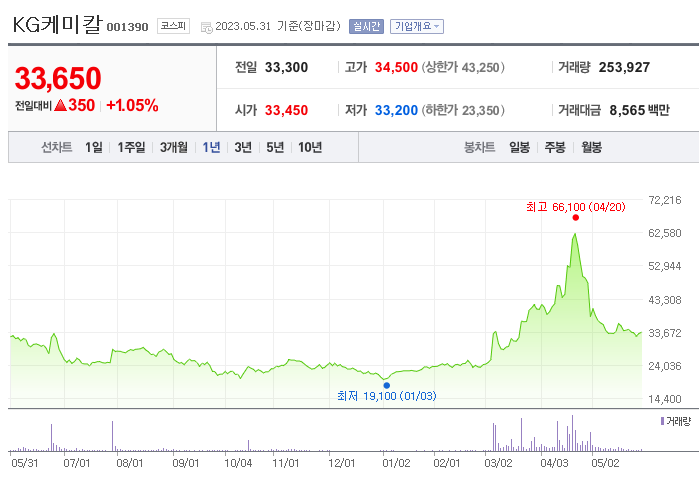The width and height of the screenshot is (699, 487).
Task: Switch to 월봉 candlestick chart
Action: click(592, 147)
